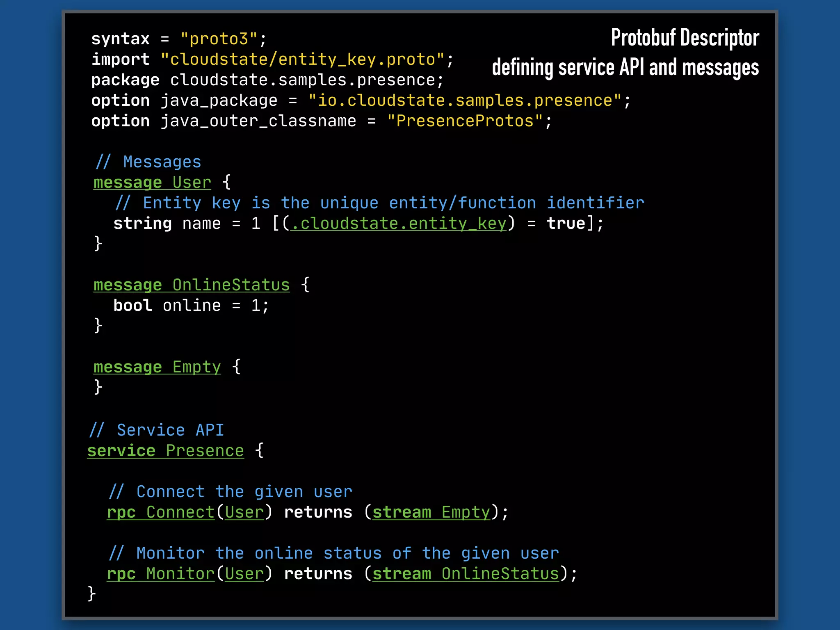The image size is (840, 630).
Task: Click 'bool online = 1;' field line
Action: (191, 306)
